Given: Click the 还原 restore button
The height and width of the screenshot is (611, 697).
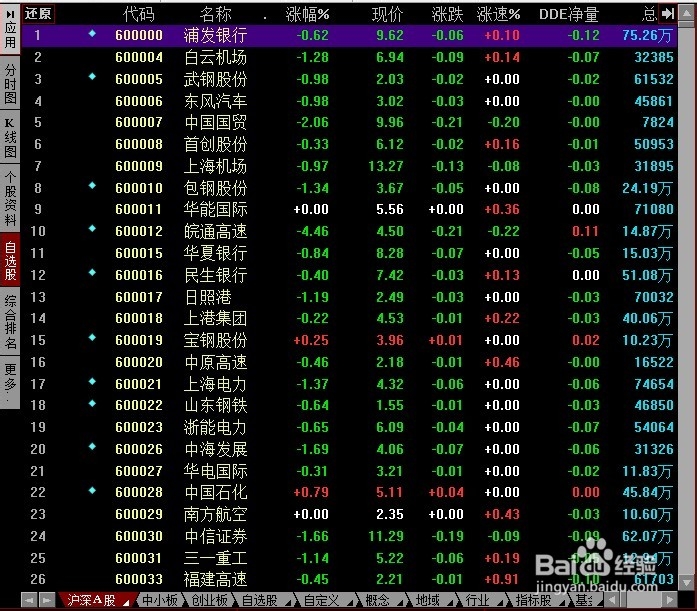Looking at the screenshot, I should pyautogui.click(x=38, y=13).
